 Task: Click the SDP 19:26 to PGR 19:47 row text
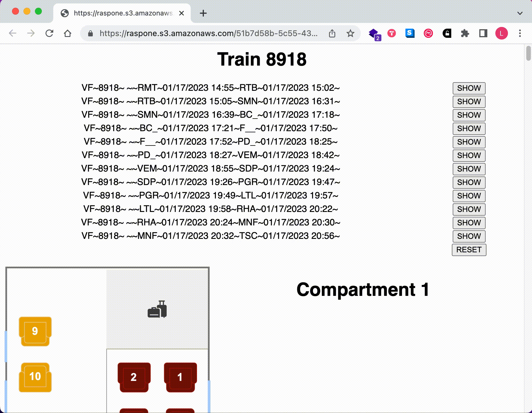[x=211, y=182]
